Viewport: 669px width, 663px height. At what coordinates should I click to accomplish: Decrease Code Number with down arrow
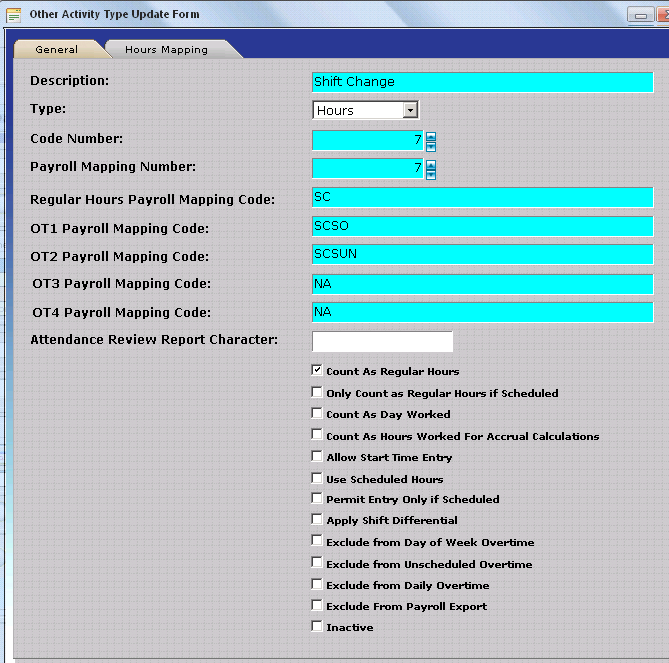click(x=431, y=146)
